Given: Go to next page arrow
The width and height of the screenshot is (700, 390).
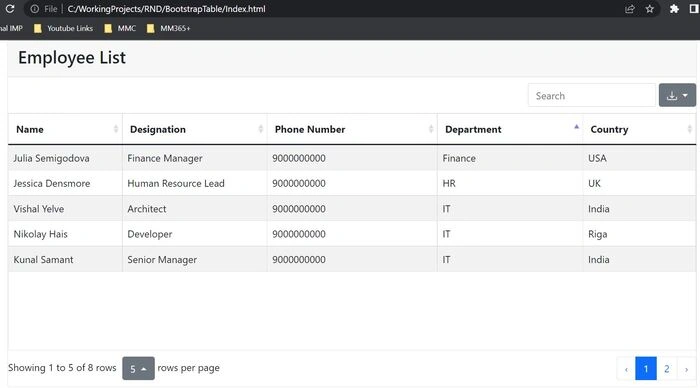Looking at the screenshot, I should coord(686,369).
